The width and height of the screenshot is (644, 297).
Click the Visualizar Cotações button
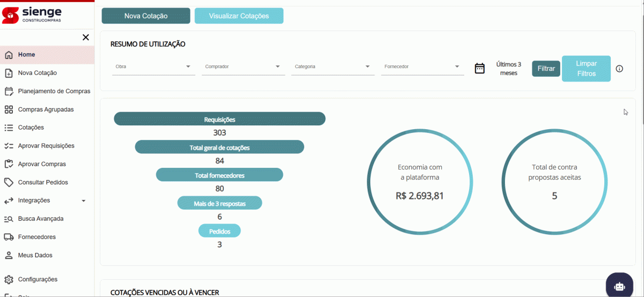(x=239, y=16)
